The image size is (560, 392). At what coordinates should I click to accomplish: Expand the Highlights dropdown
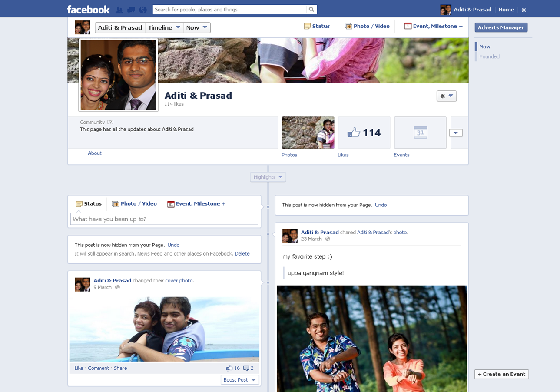click(x=268, y=177)
